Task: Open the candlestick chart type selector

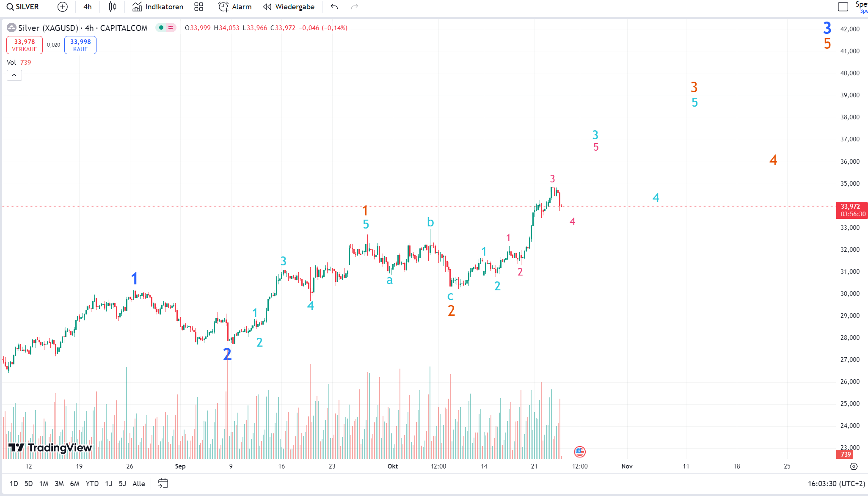Action: (112, 7)
